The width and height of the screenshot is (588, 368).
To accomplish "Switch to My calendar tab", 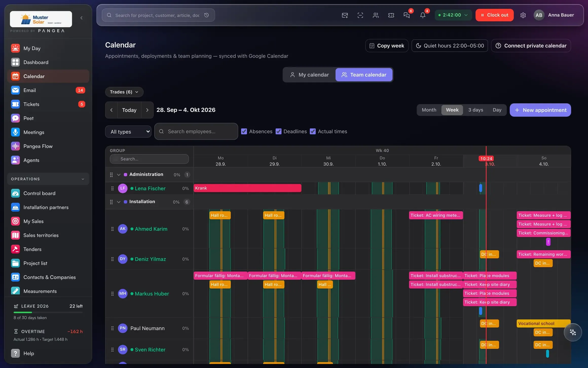I will pos(309,75).
